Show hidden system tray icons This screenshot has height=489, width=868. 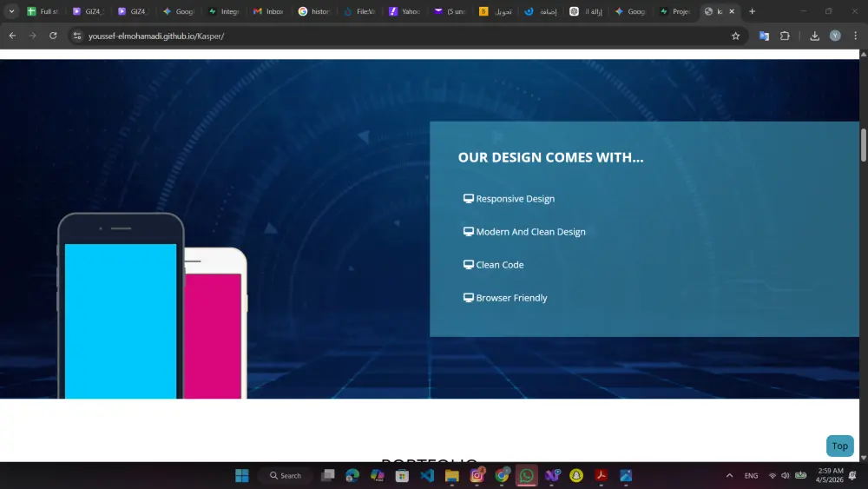coord(730,476)
